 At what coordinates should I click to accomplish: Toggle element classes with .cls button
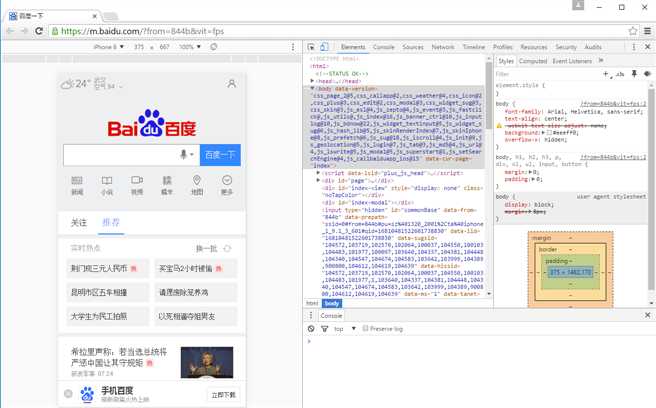[620, 74]
